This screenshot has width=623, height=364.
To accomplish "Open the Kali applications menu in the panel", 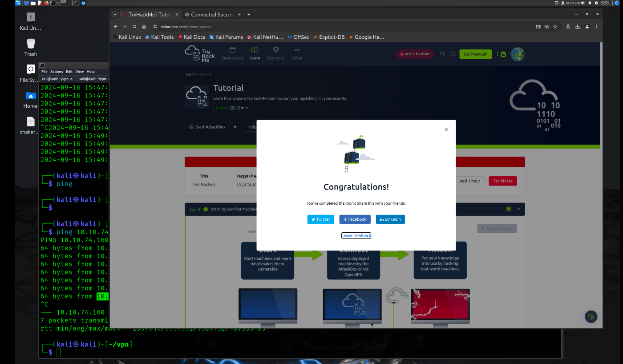I will (18, 3).
